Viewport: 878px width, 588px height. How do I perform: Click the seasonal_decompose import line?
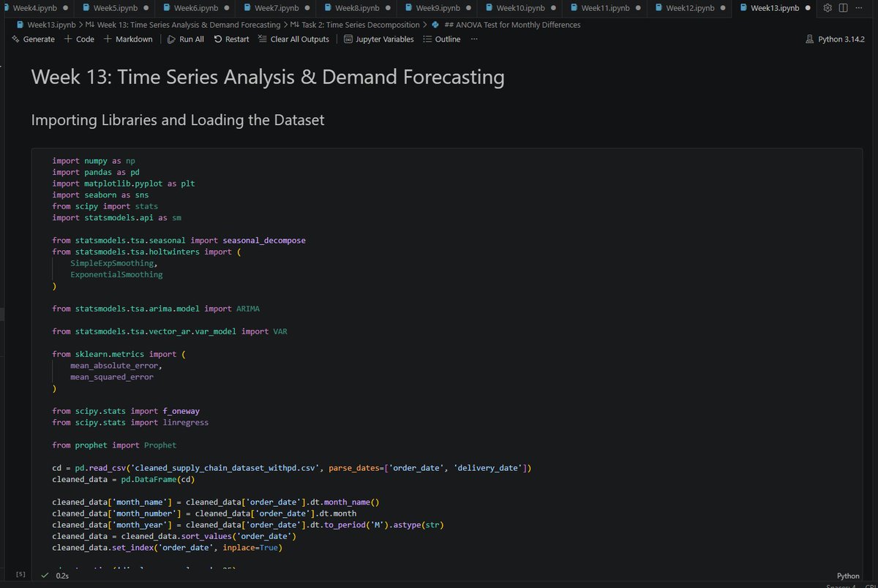tap(179, 241)
